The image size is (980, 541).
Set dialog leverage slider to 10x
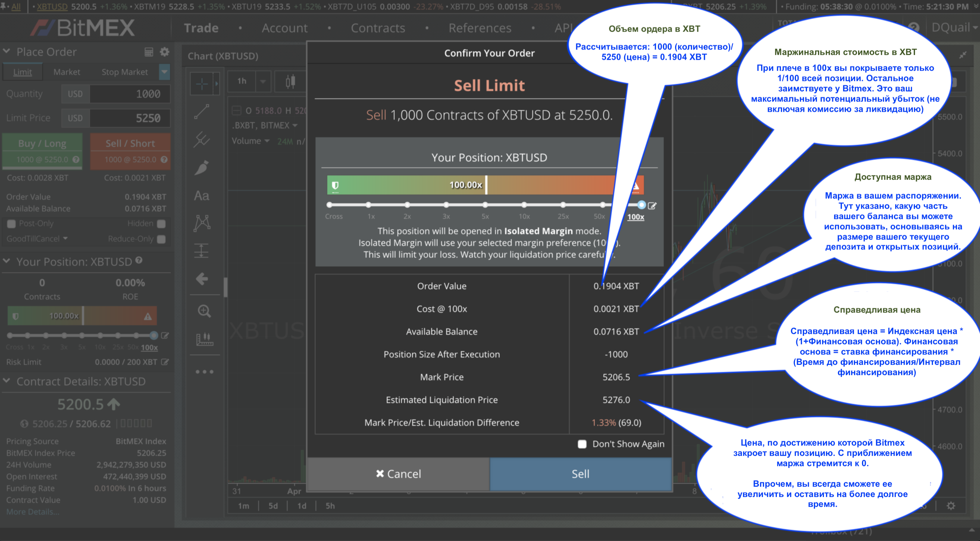pos(524,205)
